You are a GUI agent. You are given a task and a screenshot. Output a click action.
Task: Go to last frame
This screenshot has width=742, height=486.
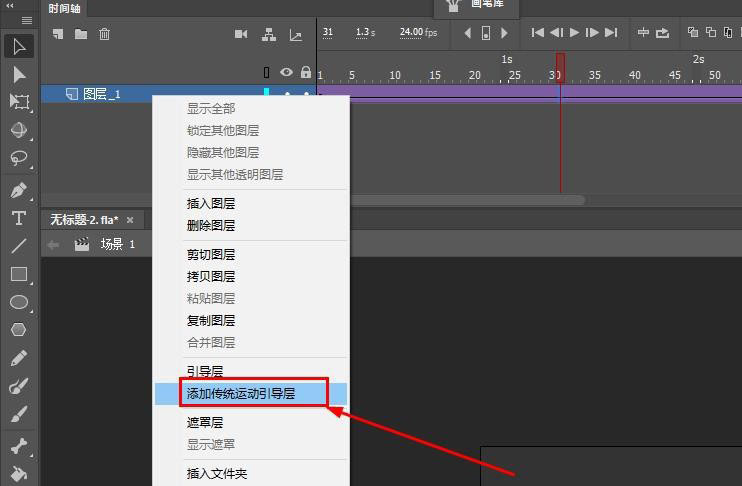tap(611, 33)
